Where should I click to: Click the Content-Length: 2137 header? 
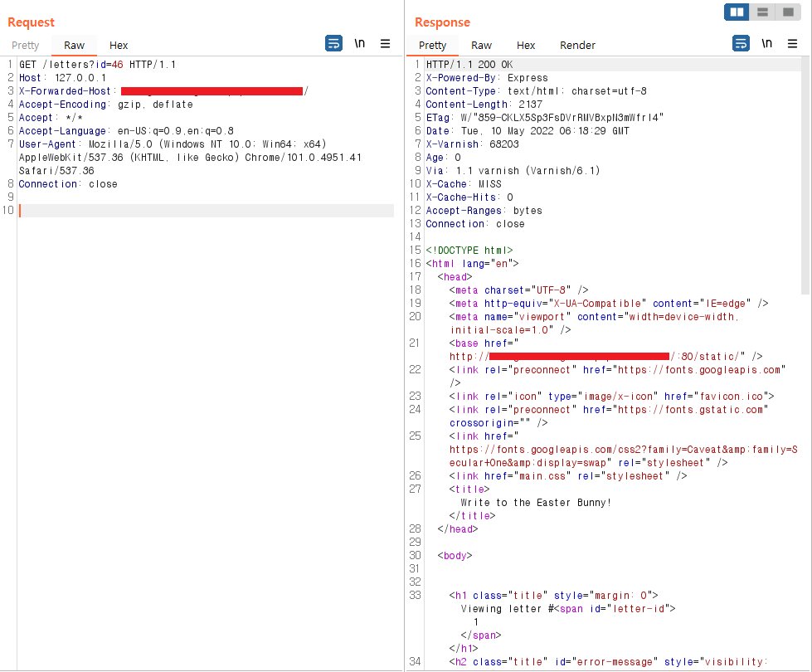[484, 105]
